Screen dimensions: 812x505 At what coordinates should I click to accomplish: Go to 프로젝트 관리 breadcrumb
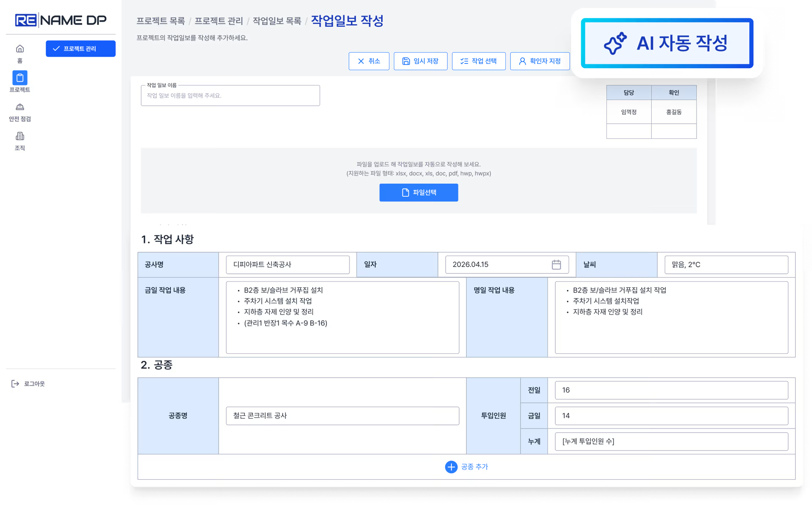[219, 21]
